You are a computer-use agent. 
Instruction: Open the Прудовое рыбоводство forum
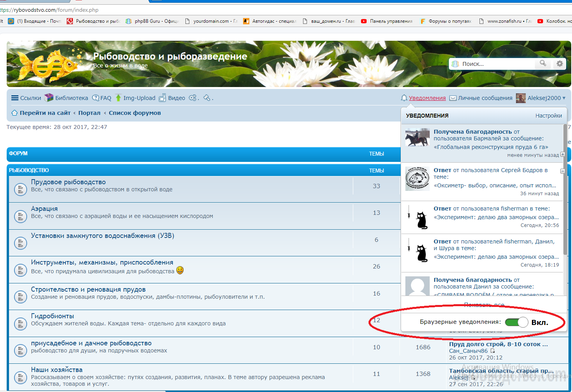coord(68,182)
